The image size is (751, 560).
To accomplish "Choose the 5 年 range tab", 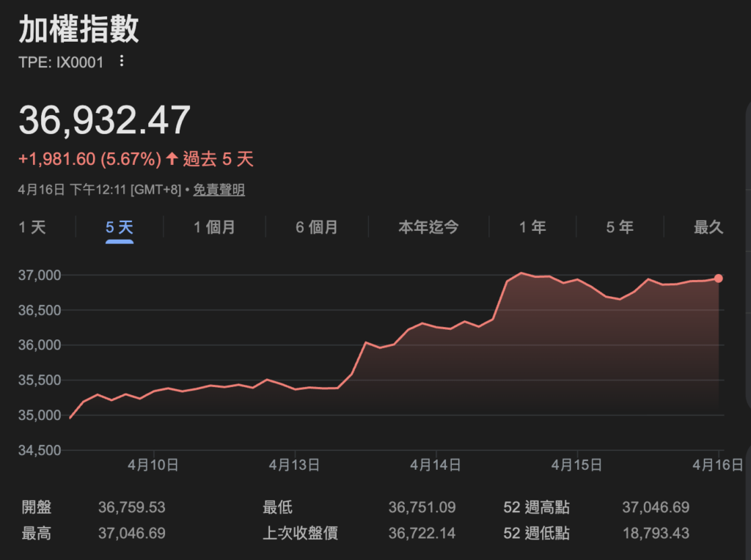I will point(620,227).
